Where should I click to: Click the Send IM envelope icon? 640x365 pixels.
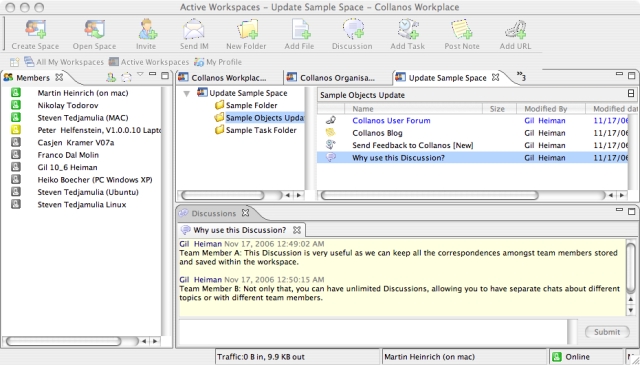click(x=194, y=29)
